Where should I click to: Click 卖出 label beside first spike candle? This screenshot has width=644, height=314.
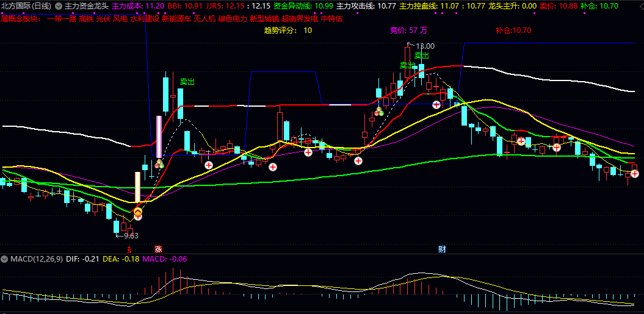(x=187, y=82)
